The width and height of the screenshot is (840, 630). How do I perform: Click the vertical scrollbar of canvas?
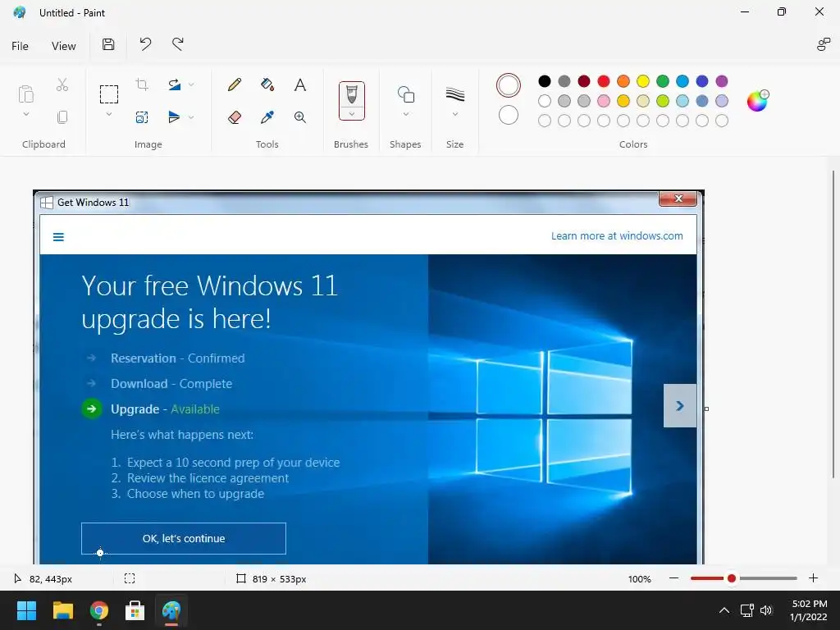point(833,324)
